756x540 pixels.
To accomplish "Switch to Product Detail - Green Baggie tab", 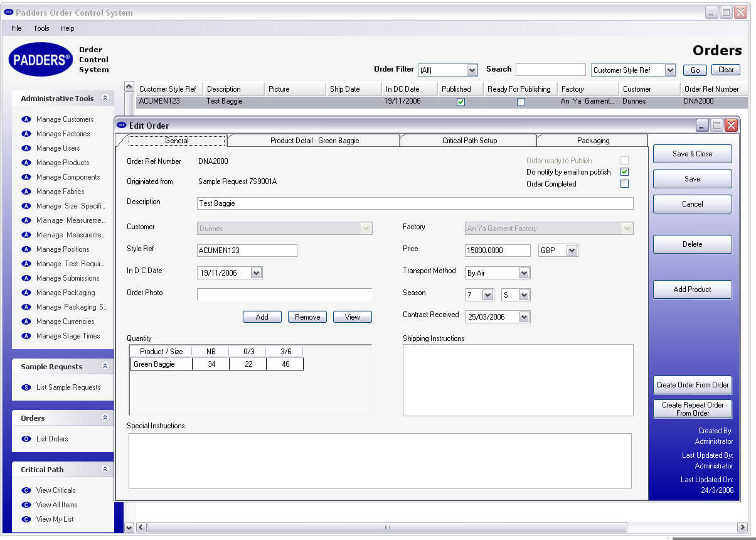I will coord(314,141).
